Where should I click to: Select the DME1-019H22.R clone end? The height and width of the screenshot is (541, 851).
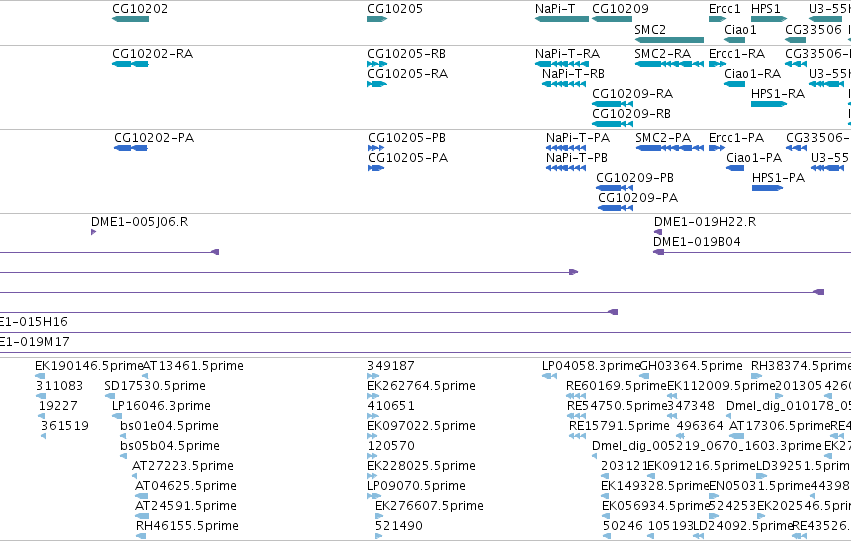point(658,232)
